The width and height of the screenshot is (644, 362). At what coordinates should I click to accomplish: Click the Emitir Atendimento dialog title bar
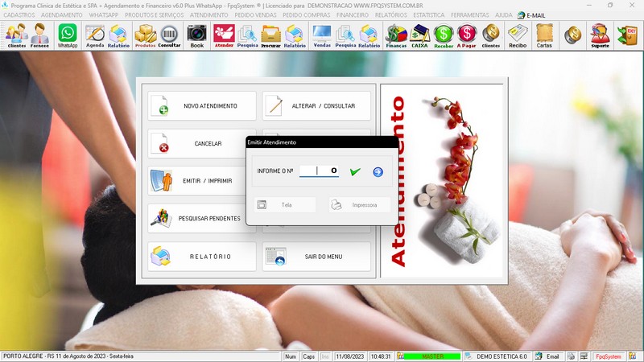(x=321, y=142)
